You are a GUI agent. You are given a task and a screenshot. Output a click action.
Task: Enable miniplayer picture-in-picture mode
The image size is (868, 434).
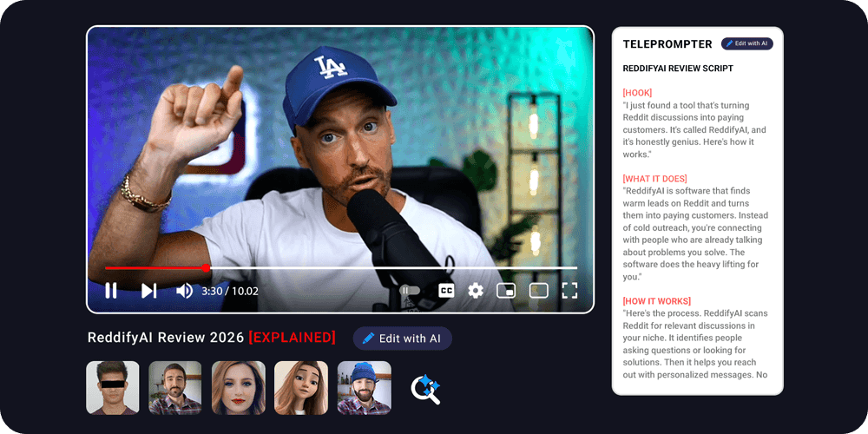[506, 291]
